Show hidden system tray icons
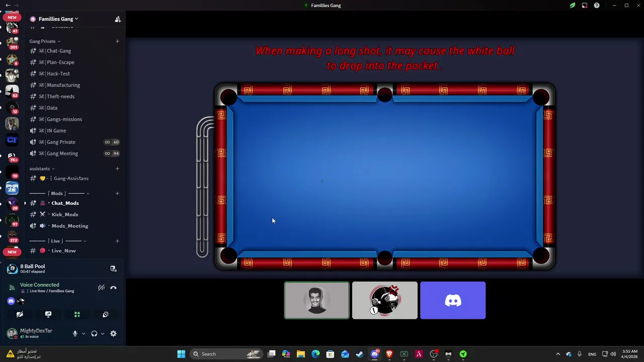 [557, 354]
